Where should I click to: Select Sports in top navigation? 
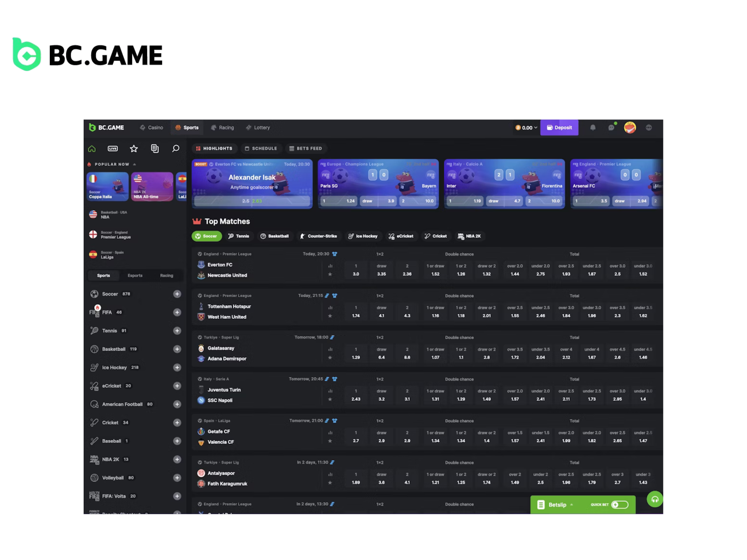tap(187, 128)
